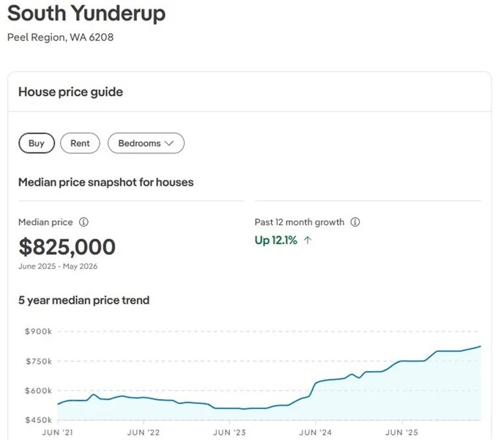Image resolution: width=504 pixels, height=440 pixels.
Task: Click the Bedrooms chevron arrow
Action: tap(169, 143)
